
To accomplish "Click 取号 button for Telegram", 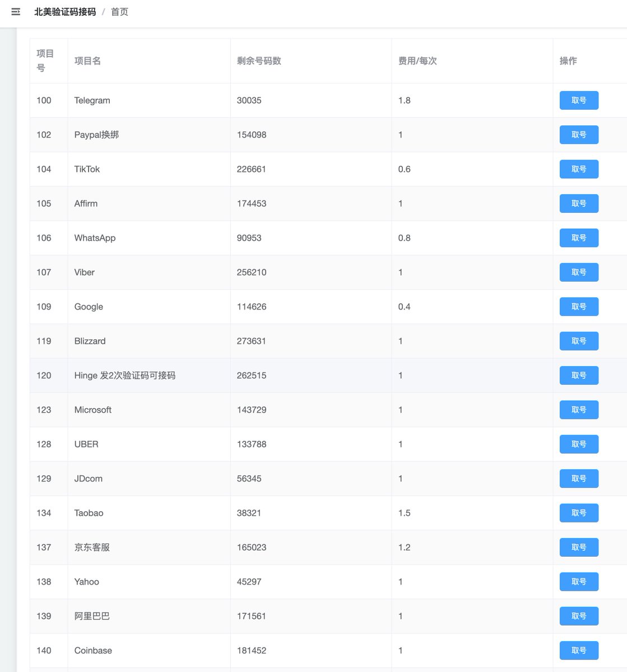I will point(579,100).
